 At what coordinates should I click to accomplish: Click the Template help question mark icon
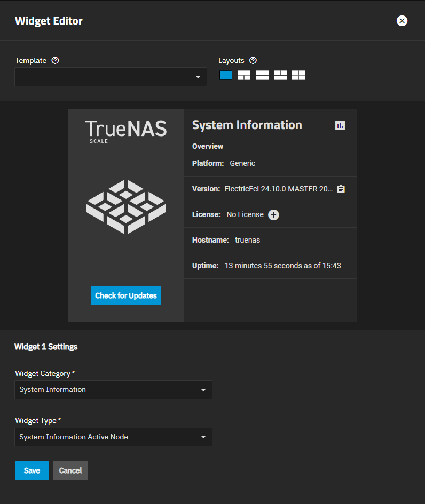point(55,60)
